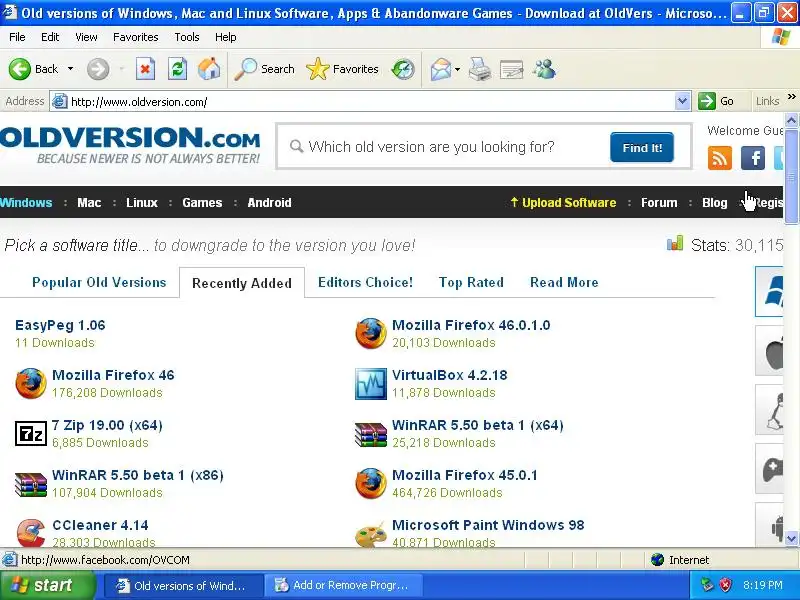Print the page with the printer icon
This screenshot has height=600, width=800.
pos(480,69)
